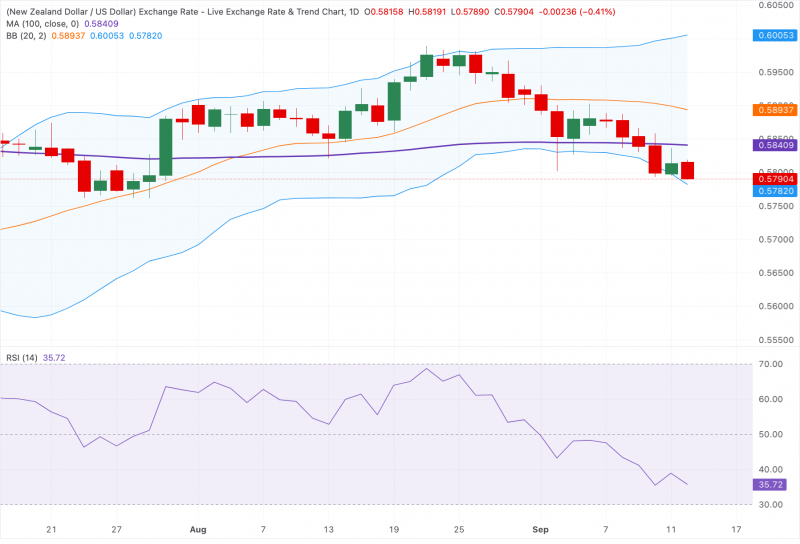Viewport: 800px width, 544px height.
Task: Click the 70.00 RSI scale label
Action: tap(770, 364)
